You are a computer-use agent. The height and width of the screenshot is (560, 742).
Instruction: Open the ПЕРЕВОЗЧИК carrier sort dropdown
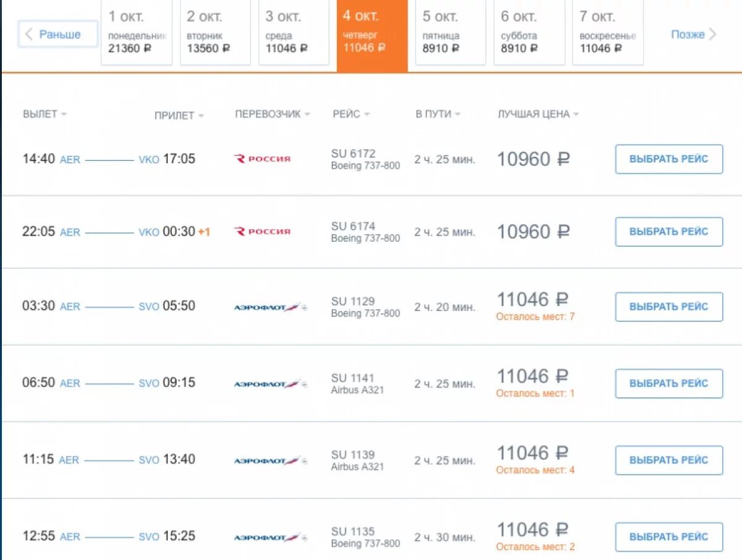click(x=272, y=114)
